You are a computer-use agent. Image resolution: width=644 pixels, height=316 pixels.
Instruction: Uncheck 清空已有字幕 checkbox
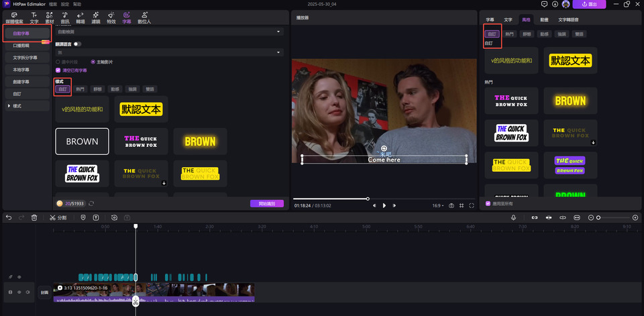[58, 70]
